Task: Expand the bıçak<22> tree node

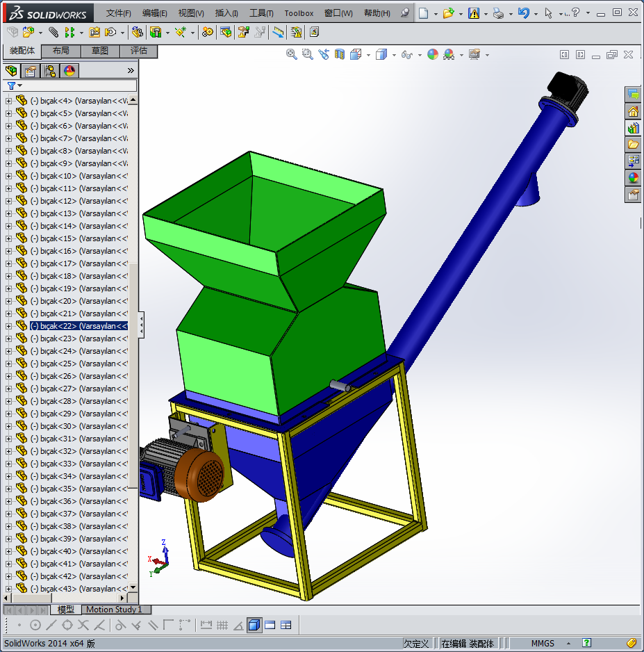Action: [x=8, y=326]
